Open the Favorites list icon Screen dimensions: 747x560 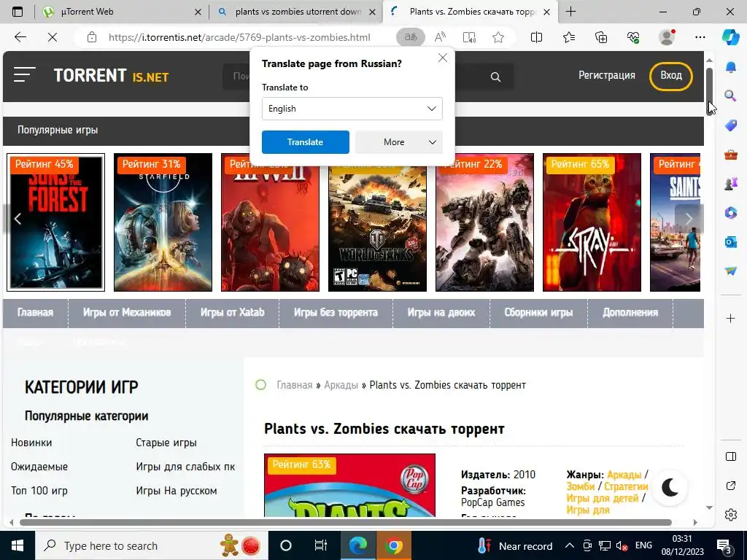569,37
